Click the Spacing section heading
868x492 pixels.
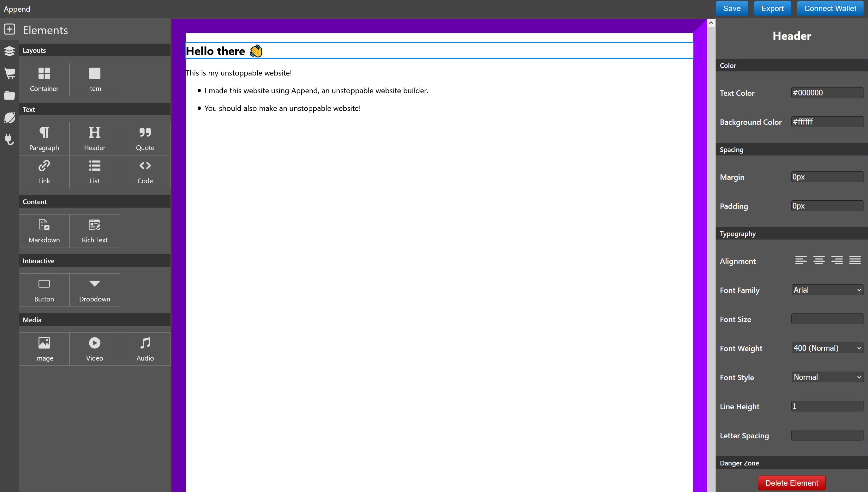(x=792, y=149)
